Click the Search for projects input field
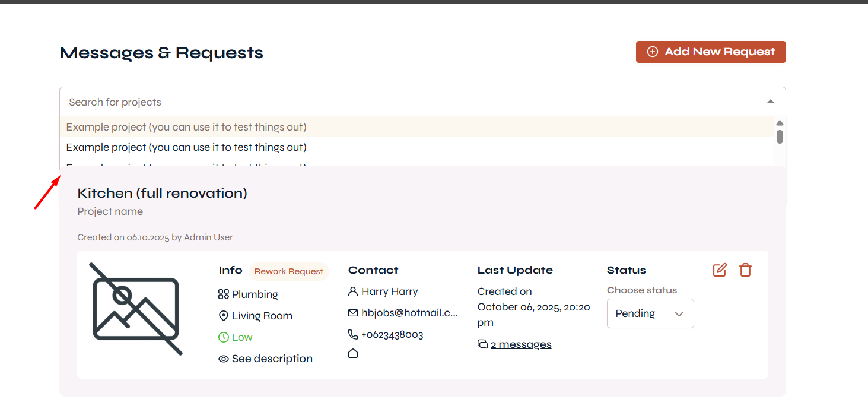 [x=409, y=102]
